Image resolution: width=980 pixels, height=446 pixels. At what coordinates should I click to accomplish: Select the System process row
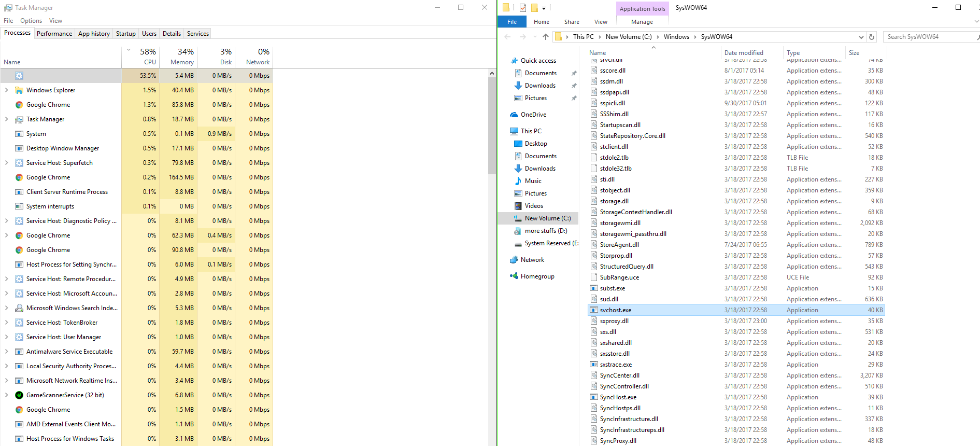137,134
